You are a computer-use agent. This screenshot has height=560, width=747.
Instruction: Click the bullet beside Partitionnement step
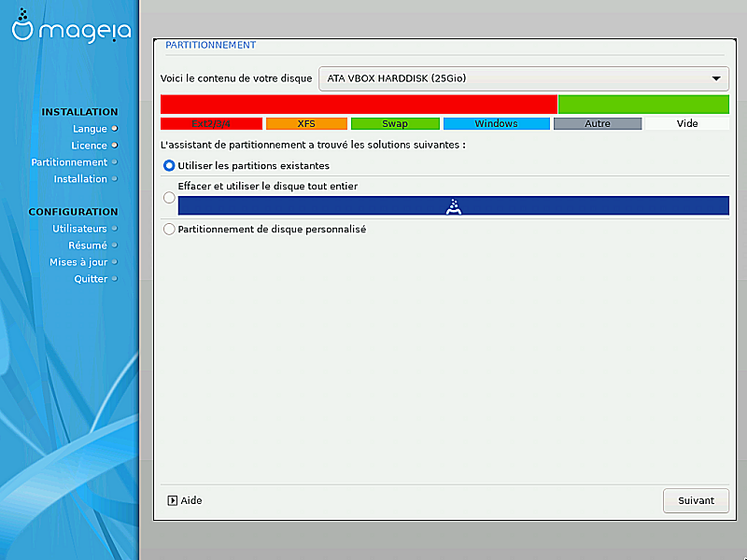coord(115,161)
